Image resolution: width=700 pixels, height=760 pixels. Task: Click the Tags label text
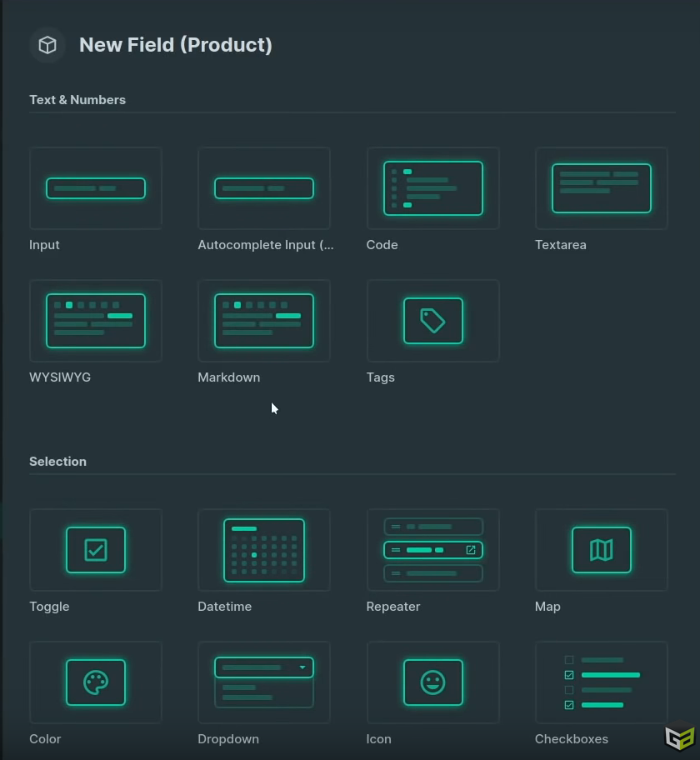click(x=381, y=377)
